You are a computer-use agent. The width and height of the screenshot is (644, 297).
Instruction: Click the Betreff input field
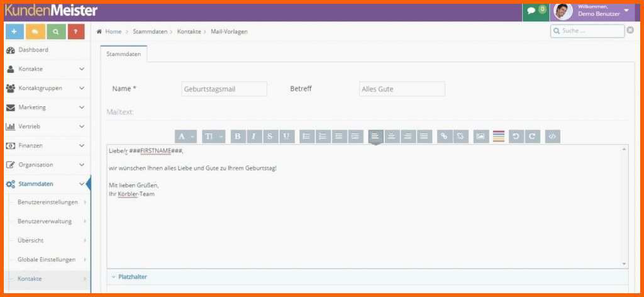(402, 89)
